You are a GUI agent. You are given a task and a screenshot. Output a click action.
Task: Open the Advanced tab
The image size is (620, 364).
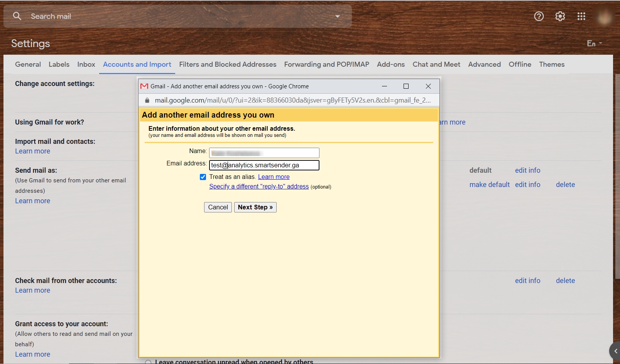485,64
